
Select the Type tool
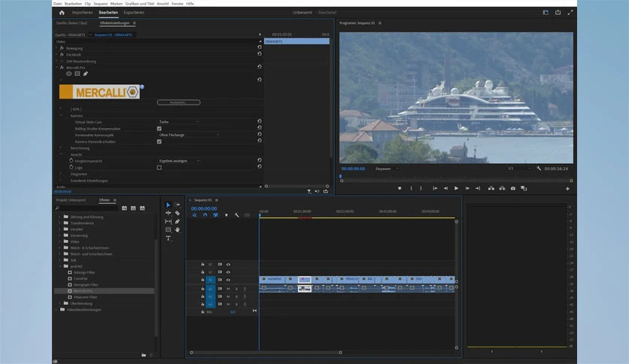(168, 238)
